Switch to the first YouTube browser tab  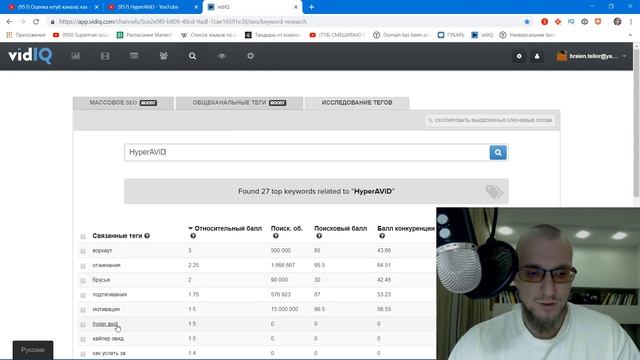53,7
